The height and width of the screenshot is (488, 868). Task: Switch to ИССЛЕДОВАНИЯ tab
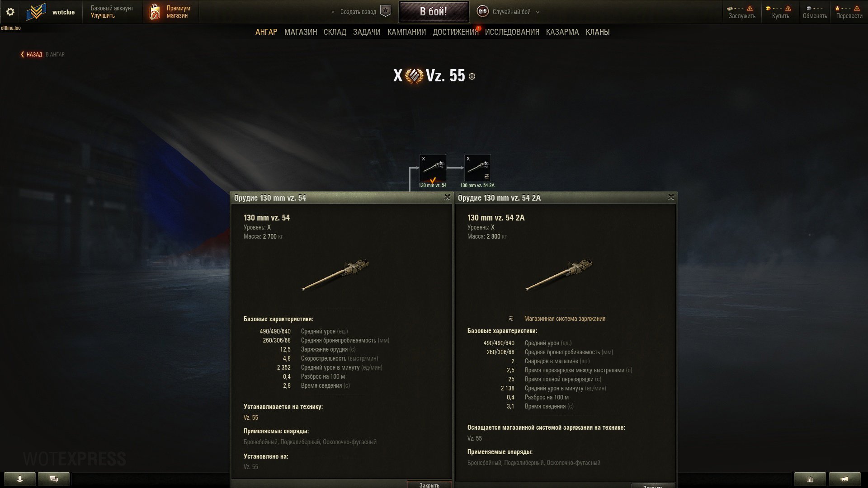(512, 32)
